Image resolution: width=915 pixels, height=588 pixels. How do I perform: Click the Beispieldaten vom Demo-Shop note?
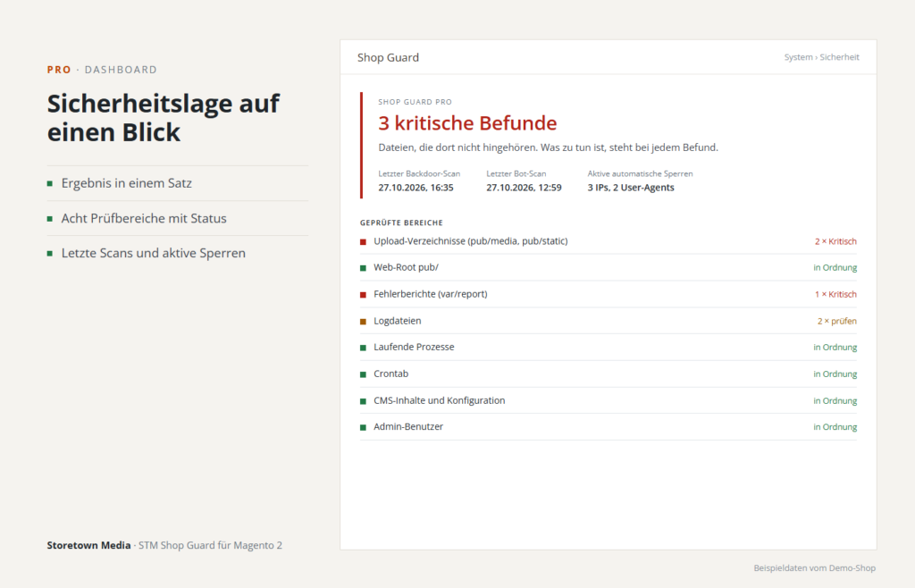(x=815, y=568)
